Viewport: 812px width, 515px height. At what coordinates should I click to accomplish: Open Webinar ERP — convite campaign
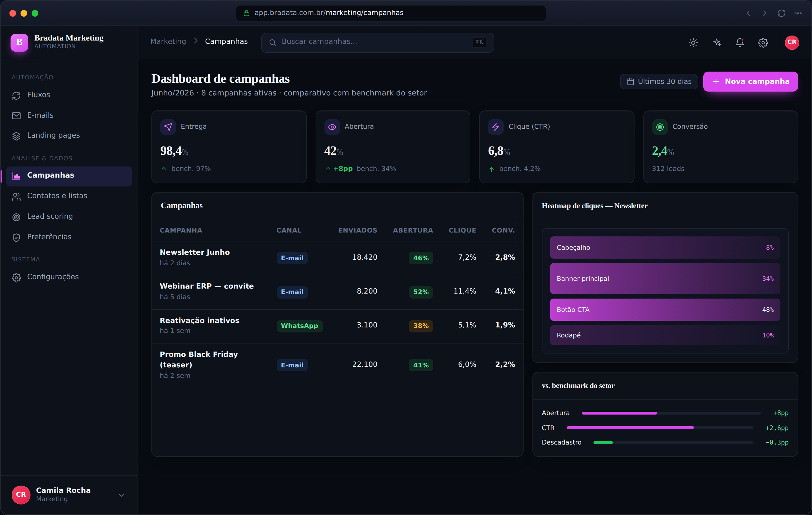[x=207, y=286]
